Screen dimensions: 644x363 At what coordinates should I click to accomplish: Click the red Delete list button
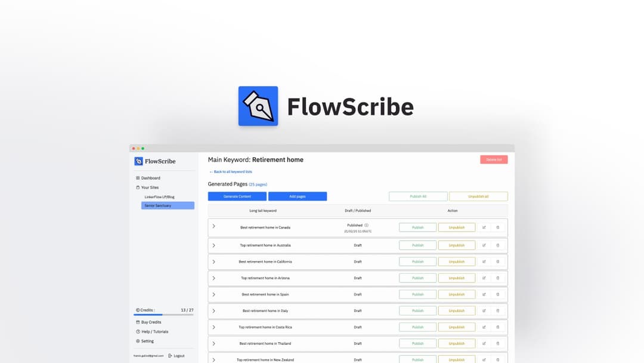tap(494, 159)
